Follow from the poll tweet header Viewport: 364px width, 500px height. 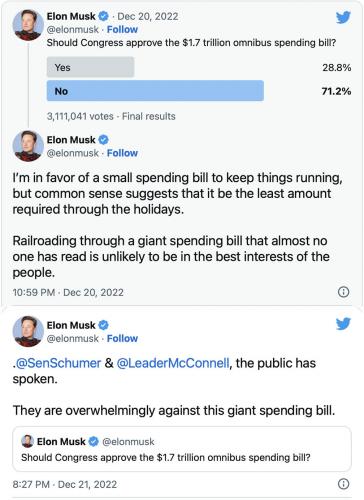pos(122,30)
